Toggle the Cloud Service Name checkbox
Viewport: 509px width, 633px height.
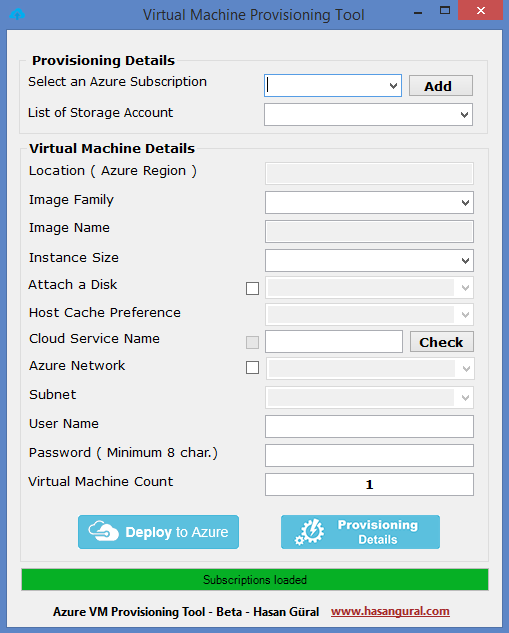coord(252,342)
